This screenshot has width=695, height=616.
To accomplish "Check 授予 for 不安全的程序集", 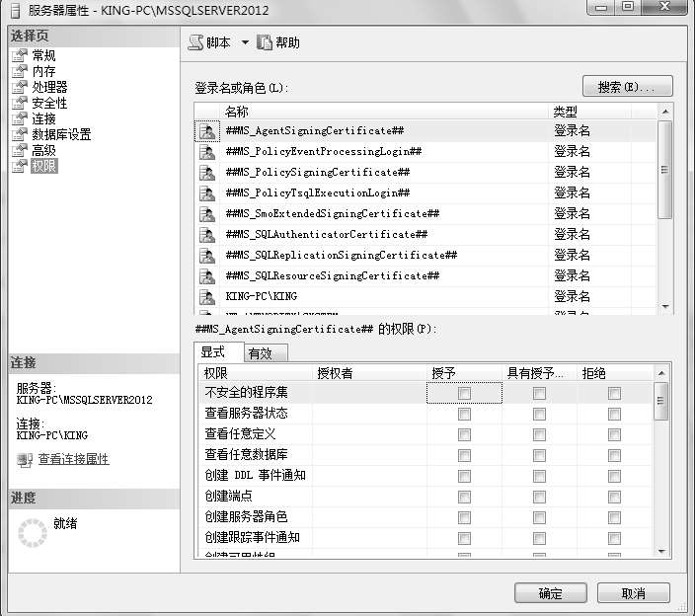I will 464,393.
